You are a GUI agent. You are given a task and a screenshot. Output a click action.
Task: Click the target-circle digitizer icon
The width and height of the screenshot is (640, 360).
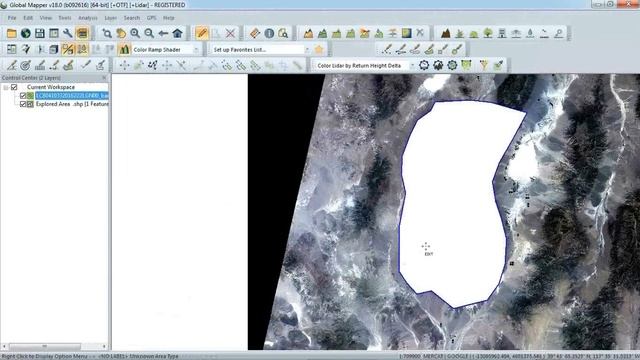(x=25, y=65)
